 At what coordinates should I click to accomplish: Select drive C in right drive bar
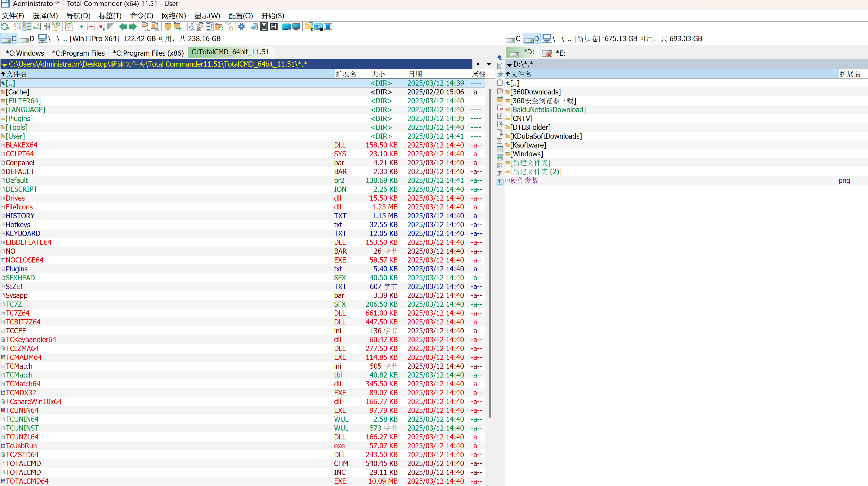(513, 39)
